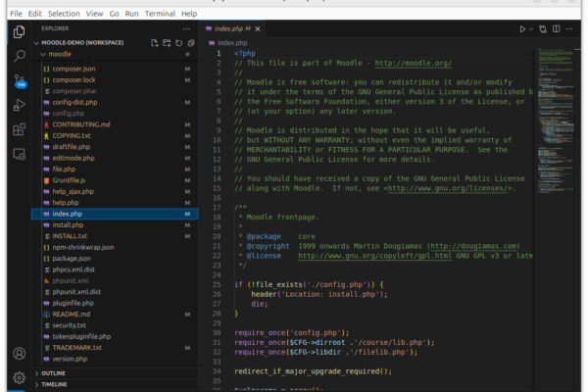The width and height of the screenshot is (588, 392).
Task: Open the Remote Explorer icon
Action: click(20, 154)
